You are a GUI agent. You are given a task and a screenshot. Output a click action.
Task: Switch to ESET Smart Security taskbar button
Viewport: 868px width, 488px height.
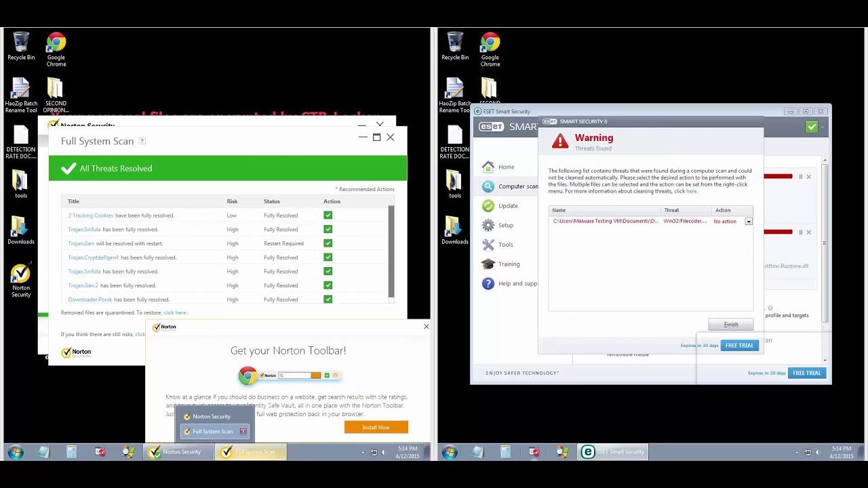612,452
